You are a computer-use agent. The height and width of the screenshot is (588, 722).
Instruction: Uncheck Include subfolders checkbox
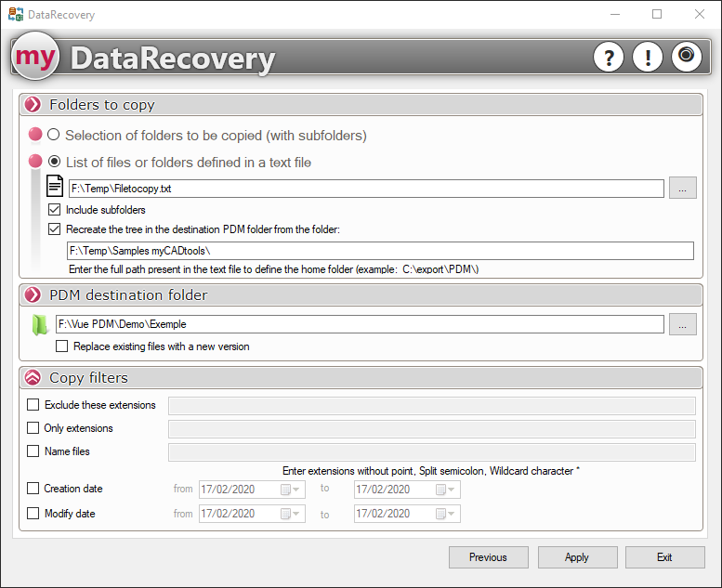pyautogui.click(x=54, y=210)
